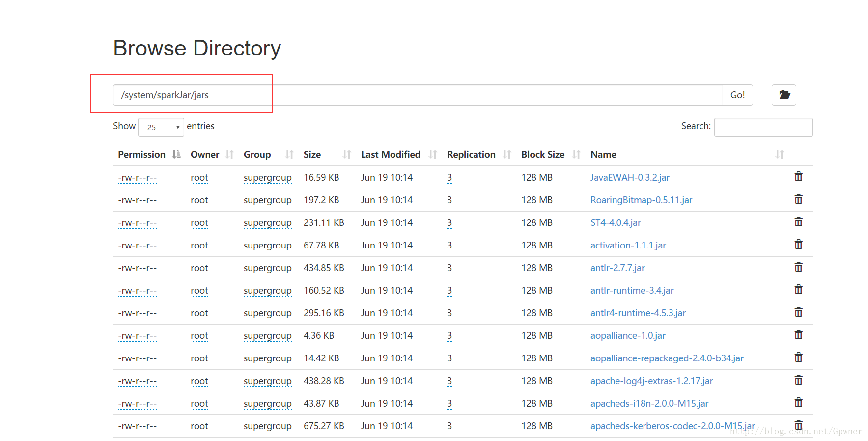Click supergroup in the ST4-4.0.4.jar row
The width and height of the screenshot is (868, 441).
pos(268,223)
